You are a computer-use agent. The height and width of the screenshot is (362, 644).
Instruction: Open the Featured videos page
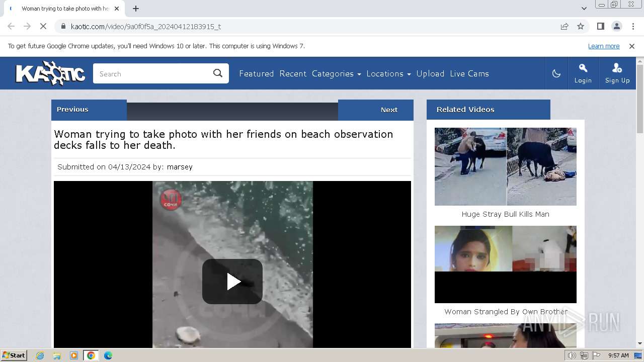(x=256, y=73)
